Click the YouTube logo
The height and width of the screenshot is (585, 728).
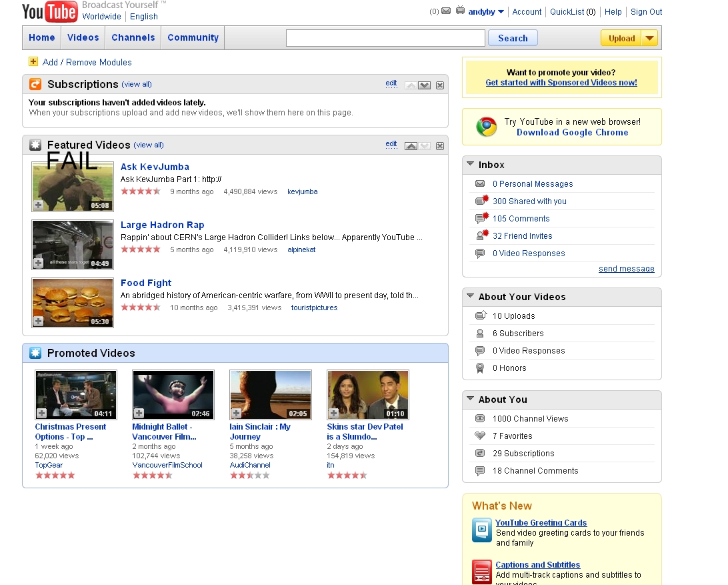[x=50, y=11]
